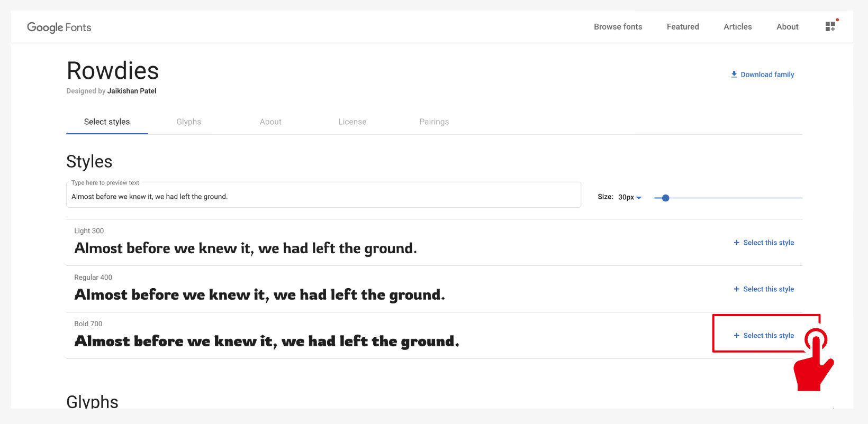Click the Google Fonts logo

(59, 27)
